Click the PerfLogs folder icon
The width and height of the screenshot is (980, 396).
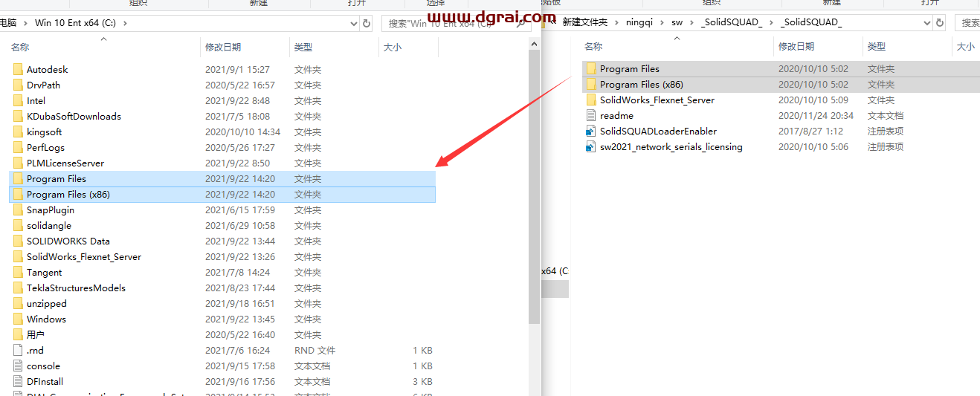19,148
